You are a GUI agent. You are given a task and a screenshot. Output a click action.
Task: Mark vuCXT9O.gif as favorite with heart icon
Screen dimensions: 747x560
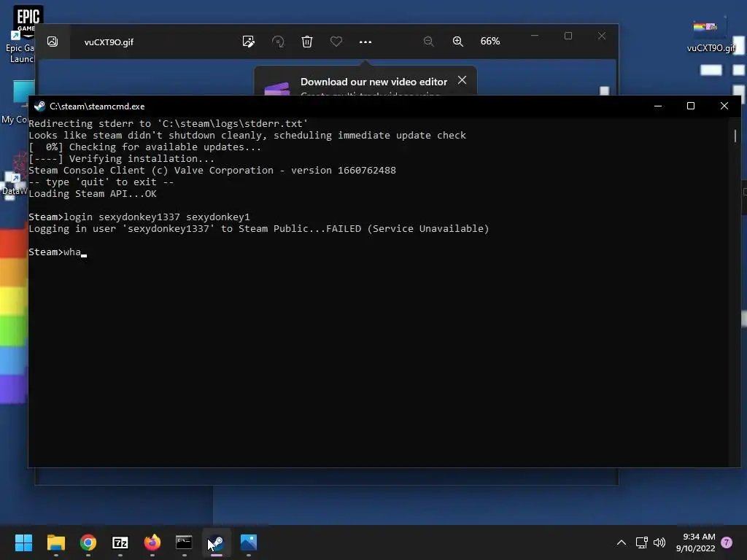click(x=336, y=42)
